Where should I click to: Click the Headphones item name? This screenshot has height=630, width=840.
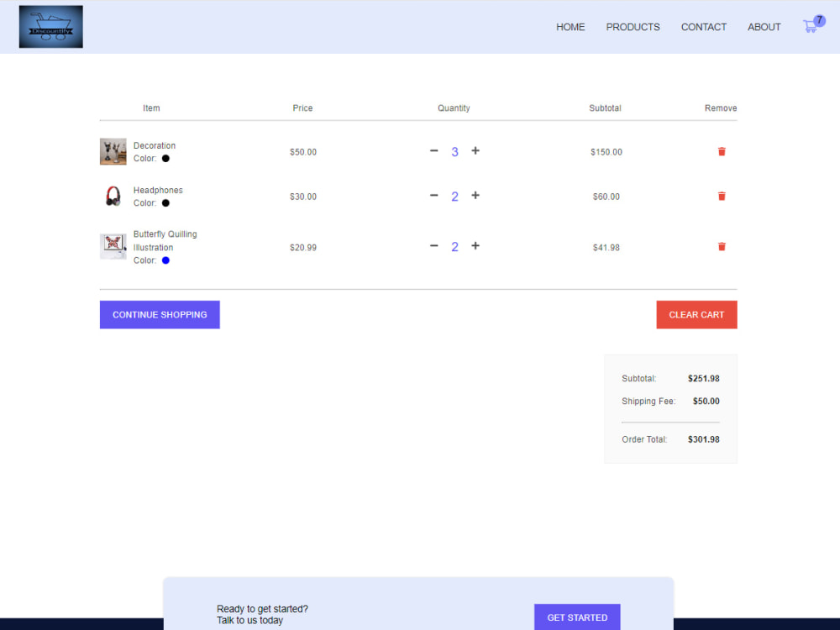(158, 190)
